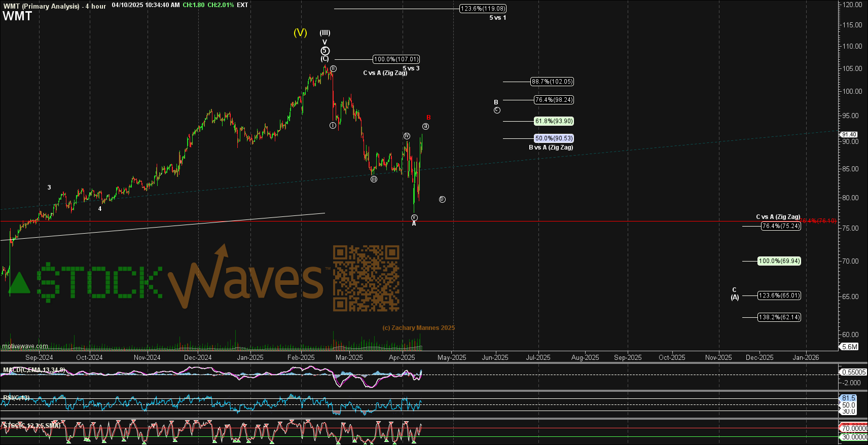
Task: Select the volume value tag 5.6M
Action: (x=849, y=347)
